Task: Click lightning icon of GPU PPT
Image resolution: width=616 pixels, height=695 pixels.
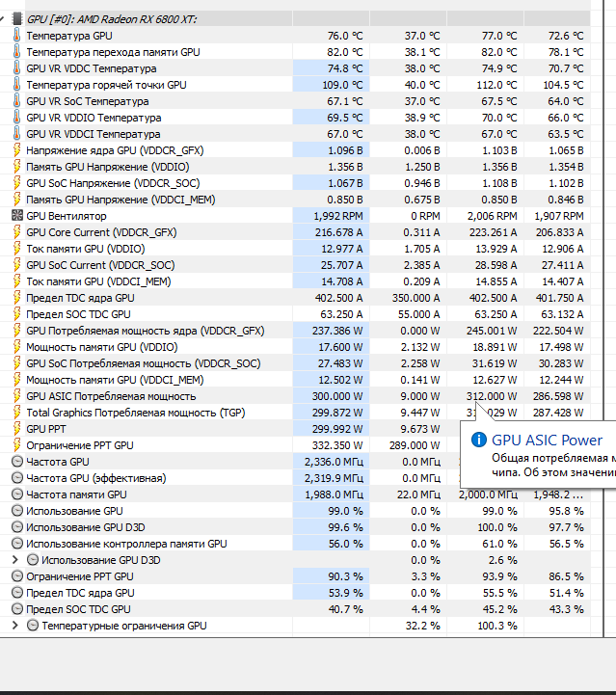Action: coord(16,429)
